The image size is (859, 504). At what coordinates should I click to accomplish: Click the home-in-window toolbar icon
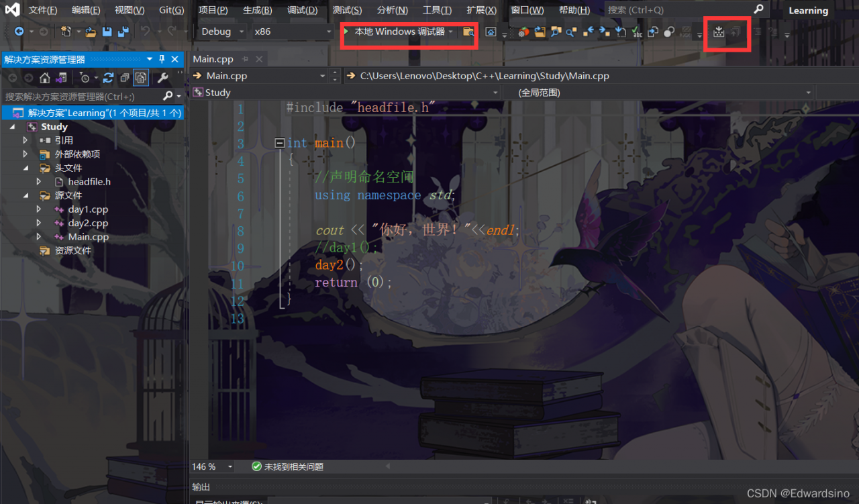pyautogui.click(x=491, y=32)
